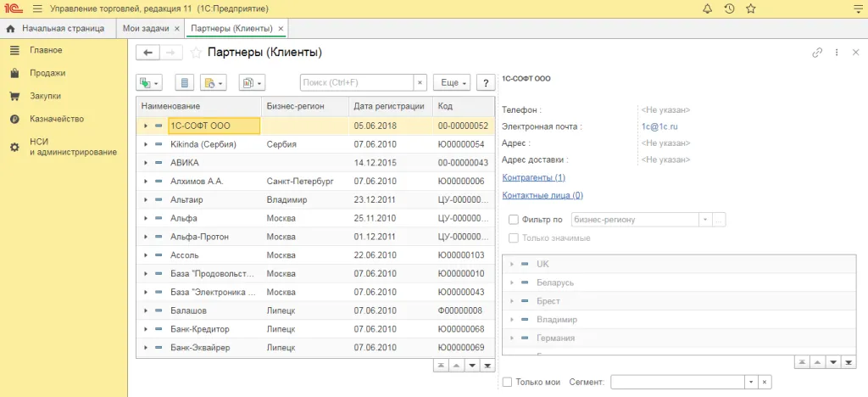Click the Поиск search field
868x397 pixels.
[356, 82]
